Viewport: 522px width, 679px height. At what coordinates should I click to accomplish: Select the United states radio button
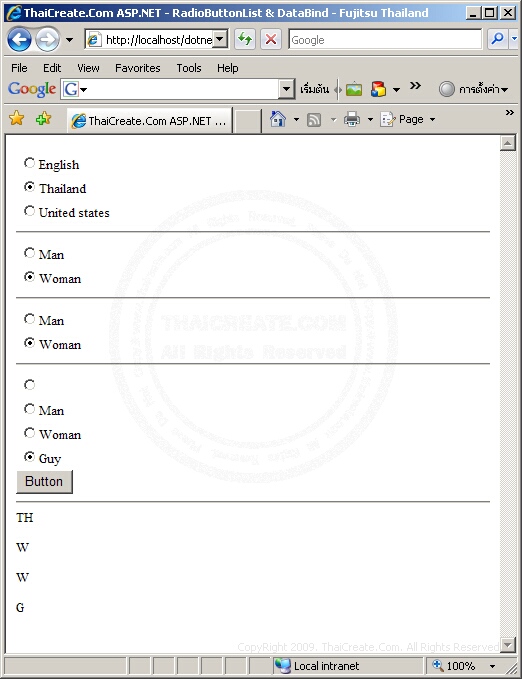coord(29,211)
